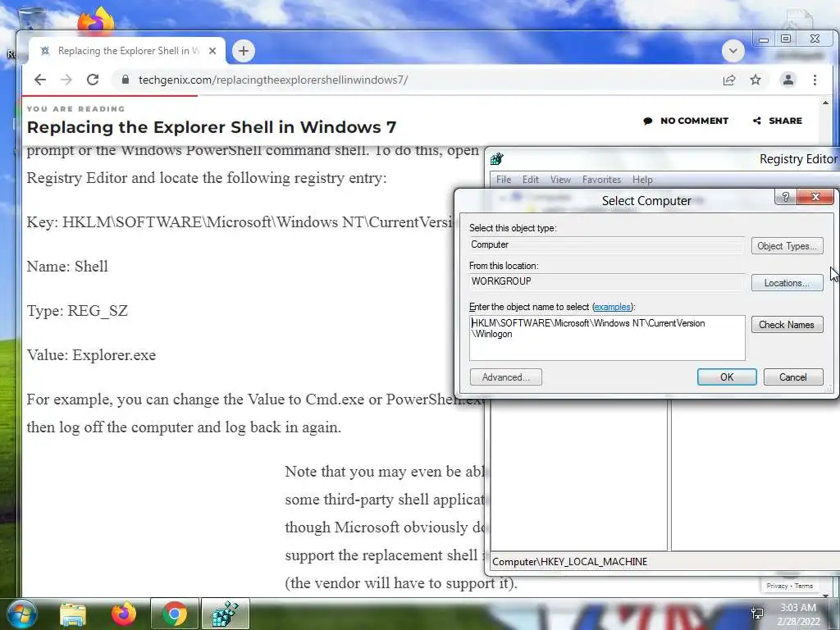Image resolution: width=840 pixels, height=630 pixels.
Task: Select the Replacing the Explorer Shell tab
Action: click(126, 51)
